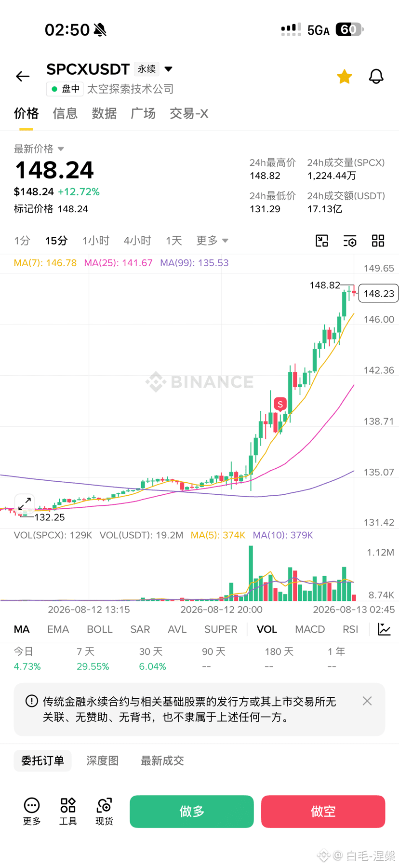Image resolution: width=399 pixels, height=868 pixels.
Task: Tap the 今日 4.73% change
Action: (27, 659)
